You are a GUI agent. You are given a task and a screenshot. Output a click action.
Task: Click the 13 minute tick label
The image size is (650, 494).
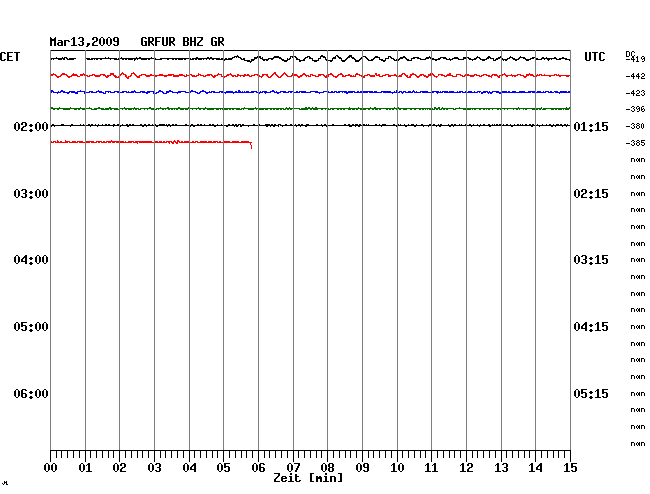(501, 468)
